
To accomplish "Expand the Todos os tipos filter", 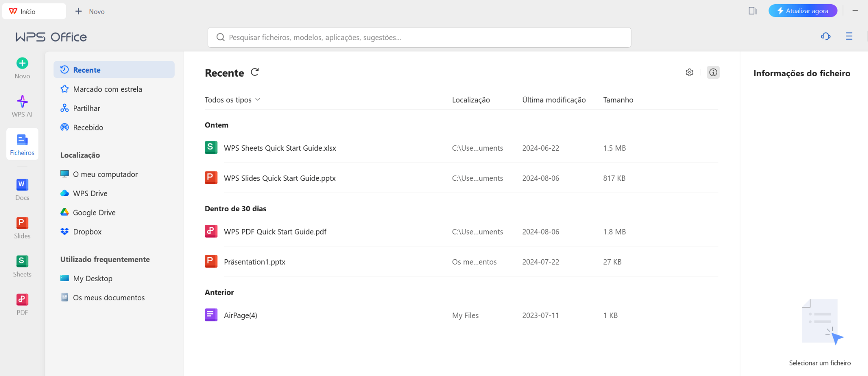I will tap(232, 100).
